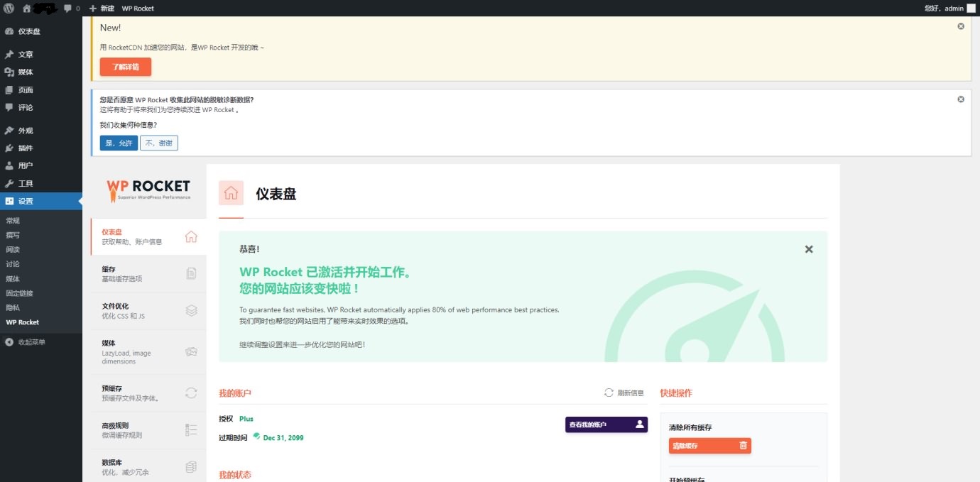Screen dimensions: 980x482
Task: Click house icon in 仪表盘 tab
Action: click(191, 236)
